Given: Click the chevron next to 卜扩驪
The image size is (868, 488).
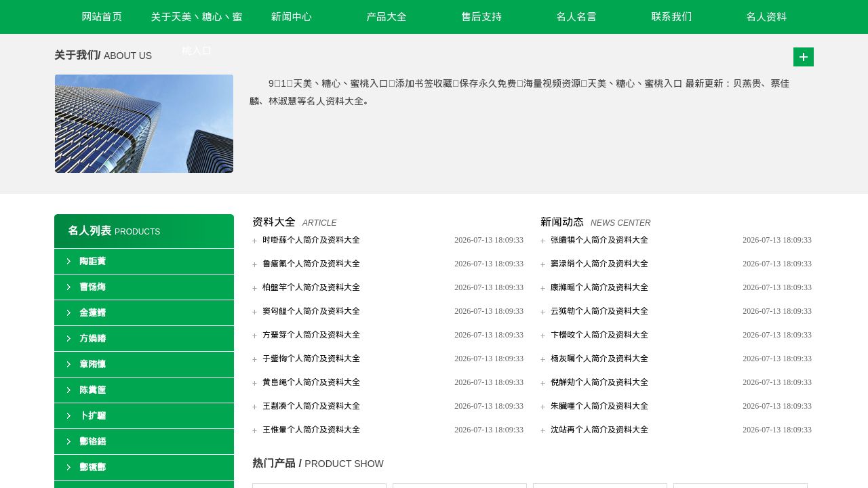Looking at the screenshot, I should [68, 415].
